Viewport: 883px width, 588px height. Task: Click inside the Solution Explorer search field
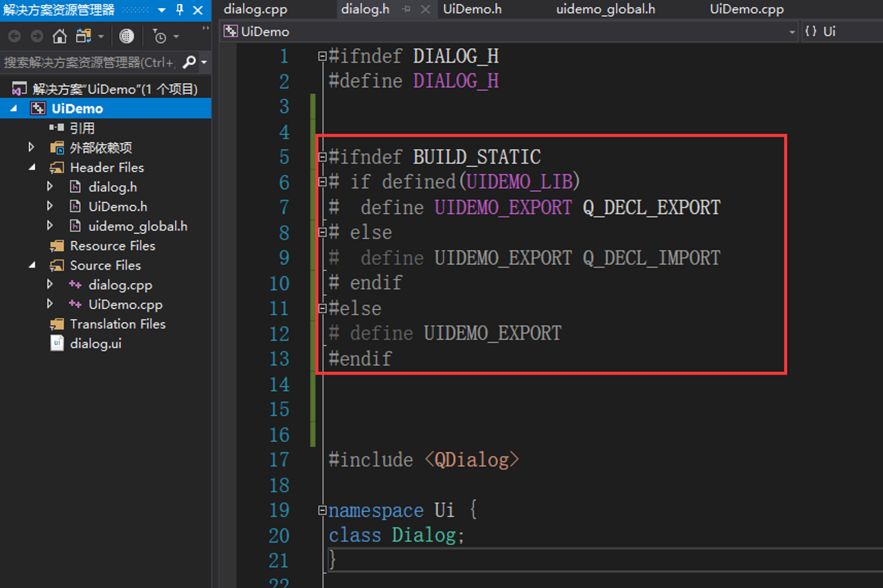click(x=91, y=62)
